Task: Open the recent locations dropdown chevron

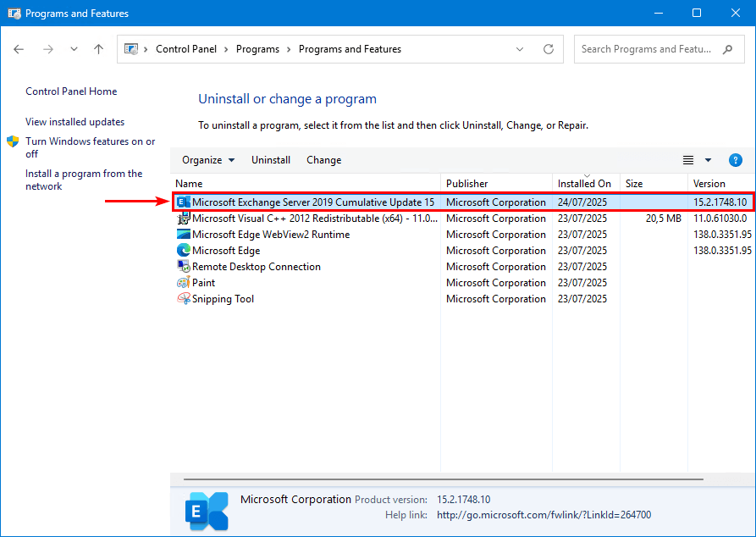Action: (74, 49)
